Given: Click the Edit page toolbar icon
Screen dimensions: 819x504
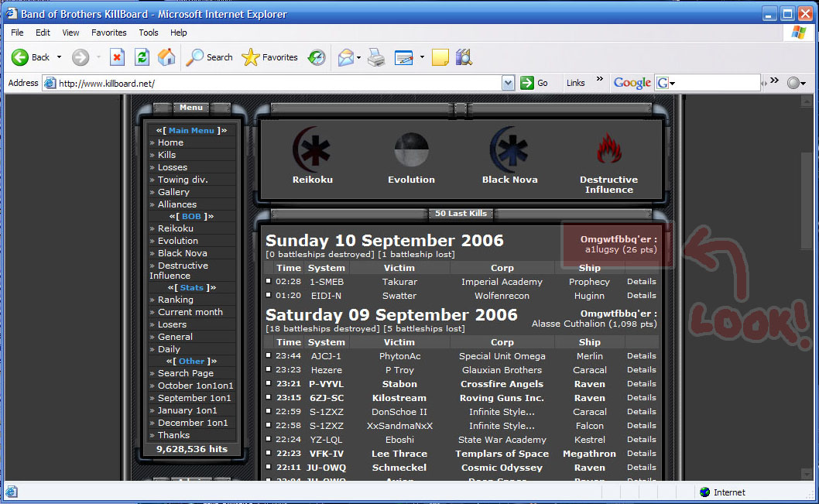Looking at the screenshot, I should coord(404,57).
